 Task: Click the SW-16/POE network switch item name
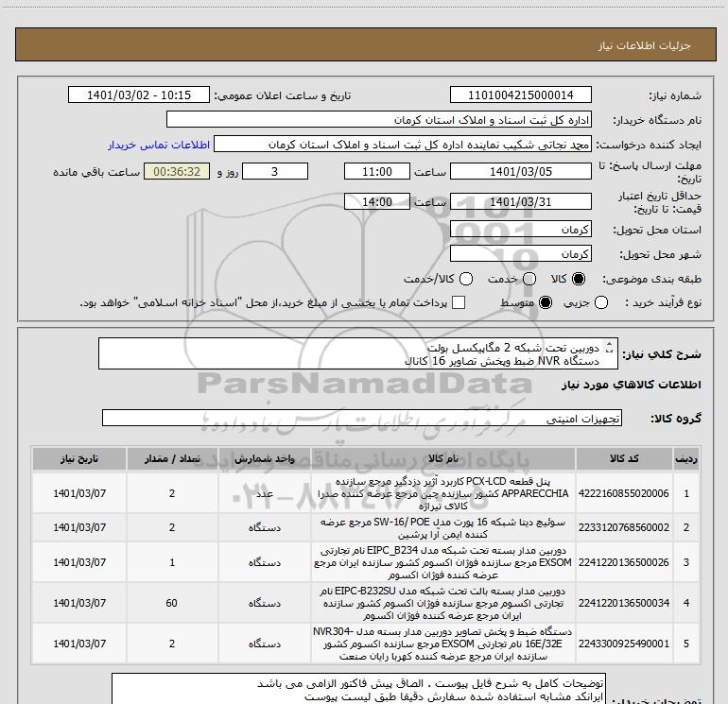coord(442,527)
